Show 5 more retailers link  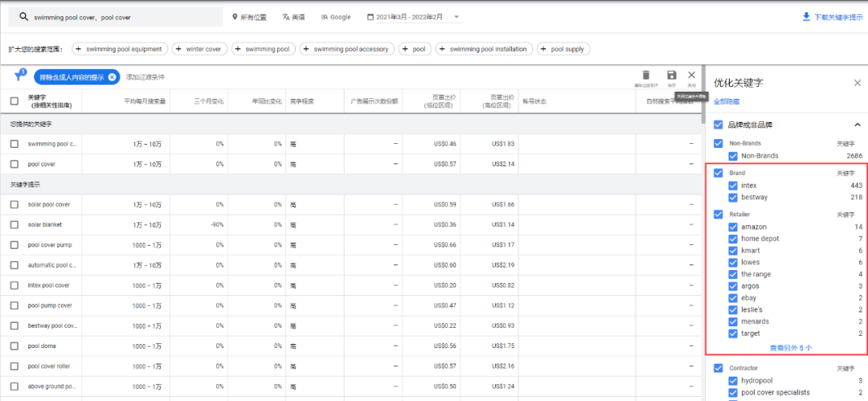(791, 348)
